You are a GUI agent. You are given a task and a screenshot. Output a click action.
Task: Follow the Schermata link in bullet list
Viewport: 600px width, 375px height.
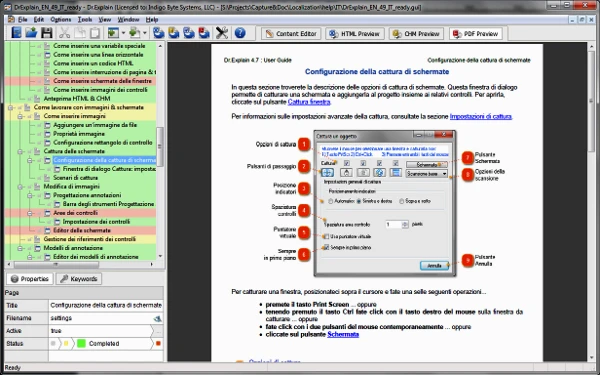click(x=343, y=334)
